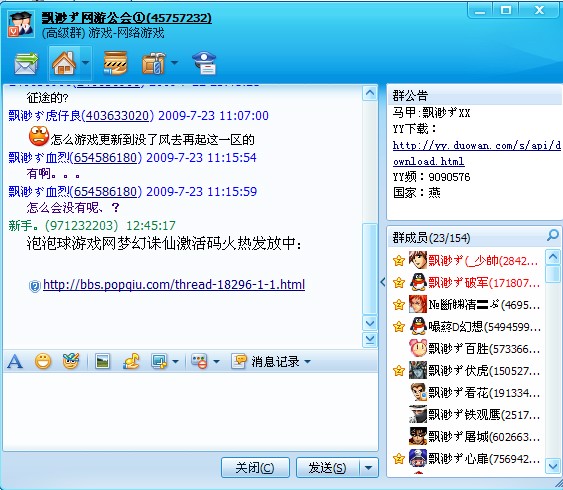563x490 pixels.
Task: Click the star icon beside 喝蒜D幻想
Action: [399, 327]
